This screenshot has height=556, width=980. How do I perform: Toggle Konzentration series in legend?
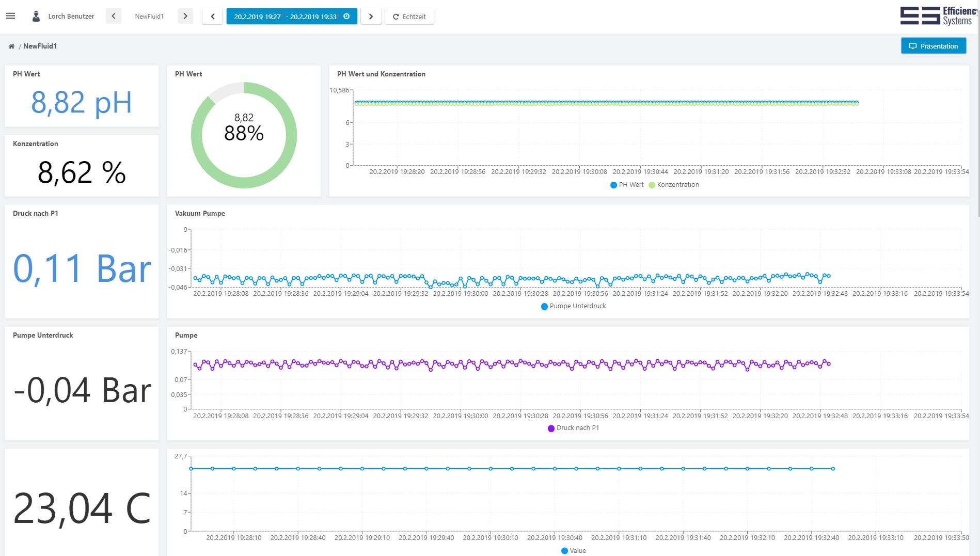[x=674, y=185]
